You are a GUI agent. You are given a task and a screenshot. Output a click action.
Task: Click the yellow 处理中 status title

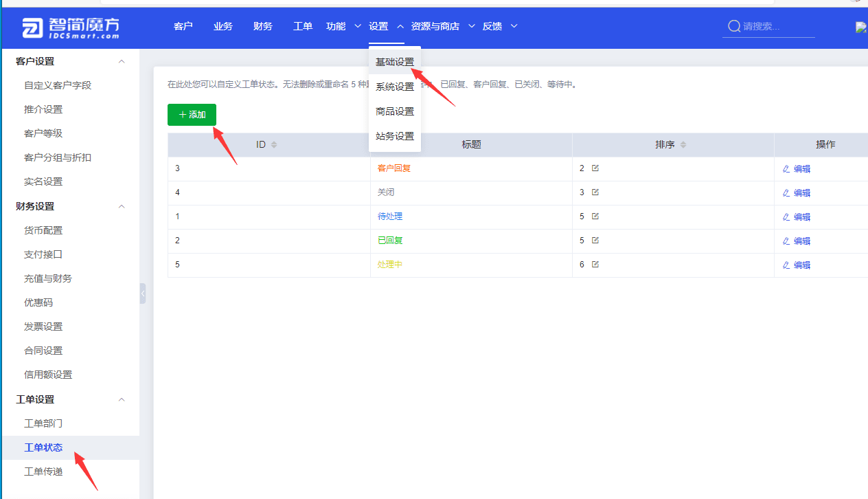point(390,264)
